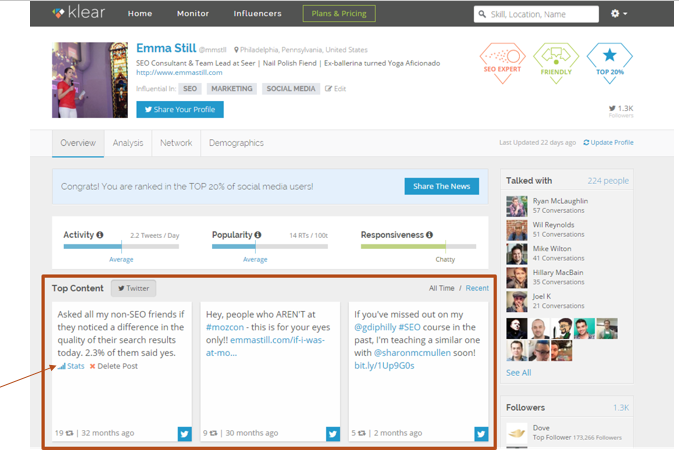Open the Demographics tab
Screen dimensions: 679x460
pyautogui.click(x=236, y=143)
